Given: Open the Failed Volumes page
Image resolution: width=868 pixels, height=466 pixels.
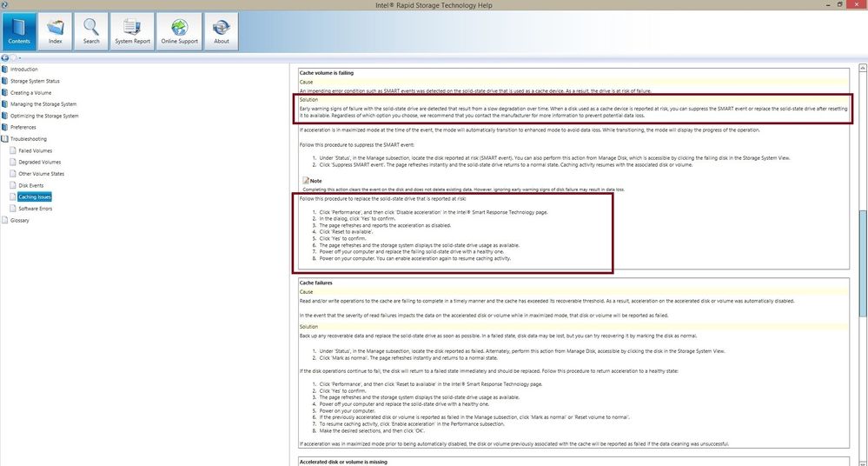Looking at the screenshot, I should [x=35, y=150].
